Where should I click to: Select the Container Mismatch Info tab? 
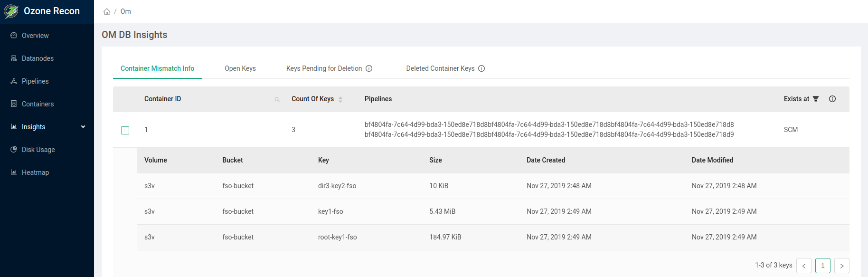pyautogui.click(x=157, y=68)
